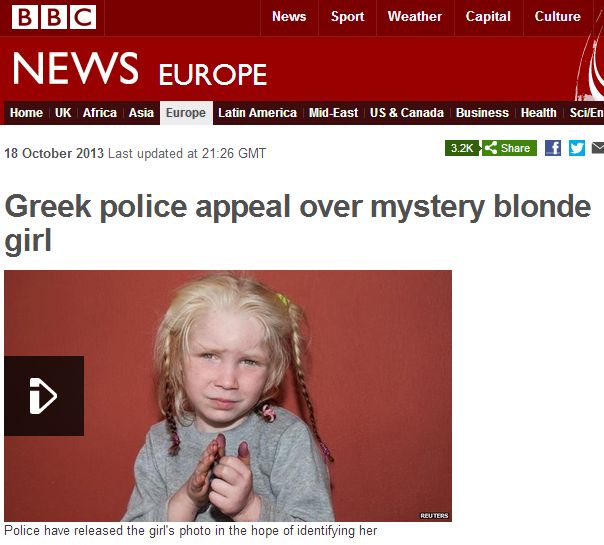This screenshot has height=545, width=604.
Task: Switch to the UK news tab
Action: 63,113
